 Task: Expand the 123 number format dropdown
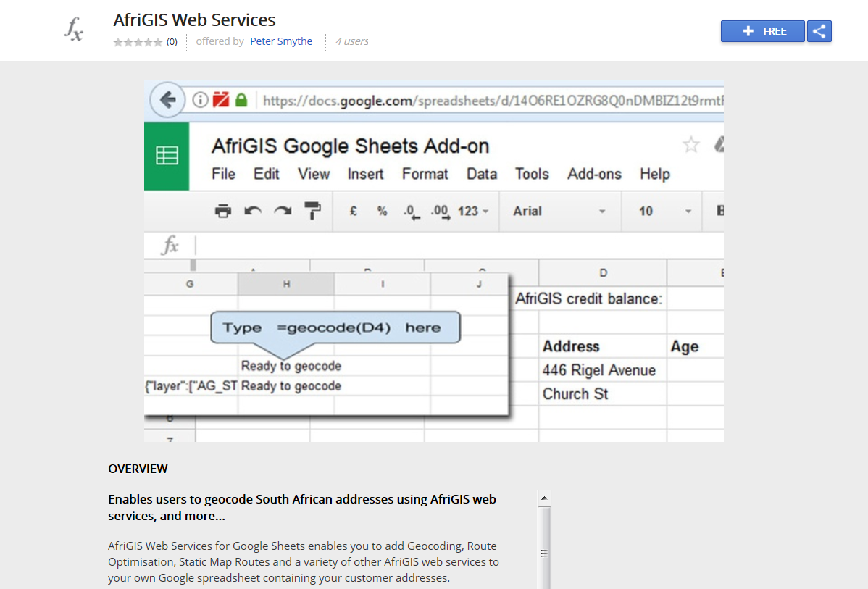pyautogui.click(x=474, y=211)
